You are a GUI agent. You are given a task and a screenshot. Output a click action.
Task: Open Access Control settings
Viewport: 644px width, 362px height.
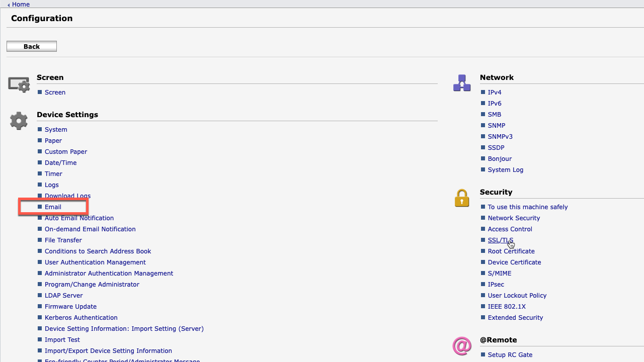pyautogui.click(x=510, y=229)
